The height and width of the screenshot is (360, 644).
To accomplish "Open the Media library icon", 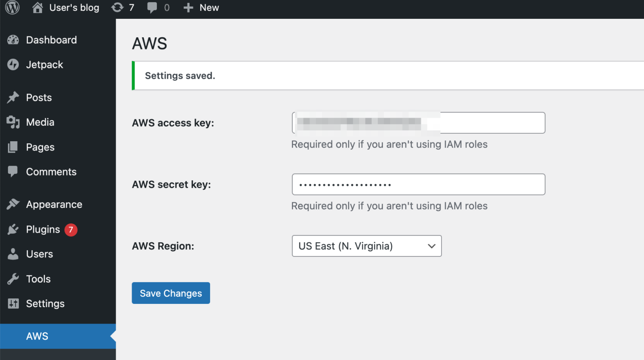I will (x=13, y=122).
